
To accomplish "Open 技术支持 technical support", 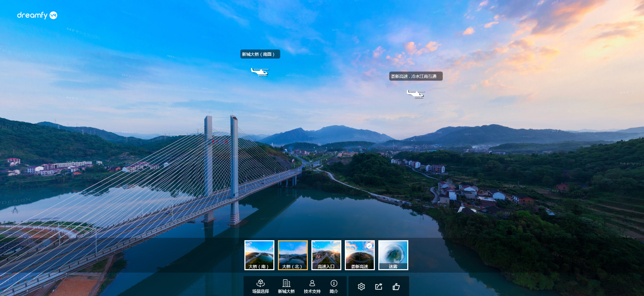I will pos(312,286).
